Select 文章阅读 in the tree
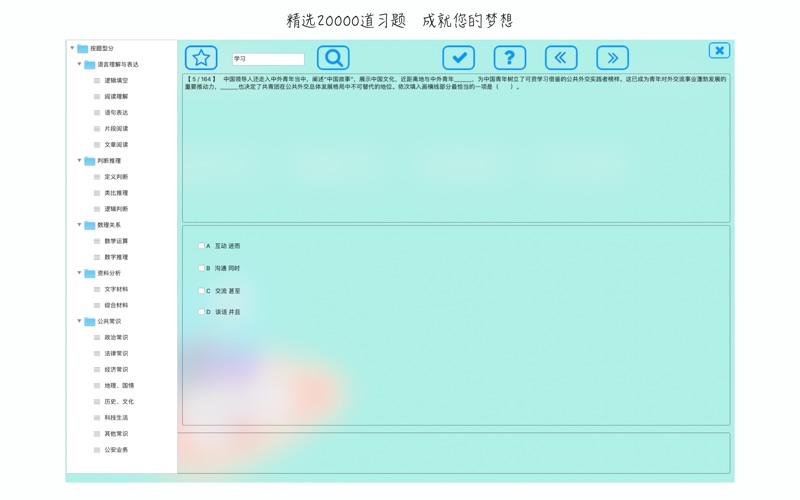The image size is (800, 500). pos(116,145)
